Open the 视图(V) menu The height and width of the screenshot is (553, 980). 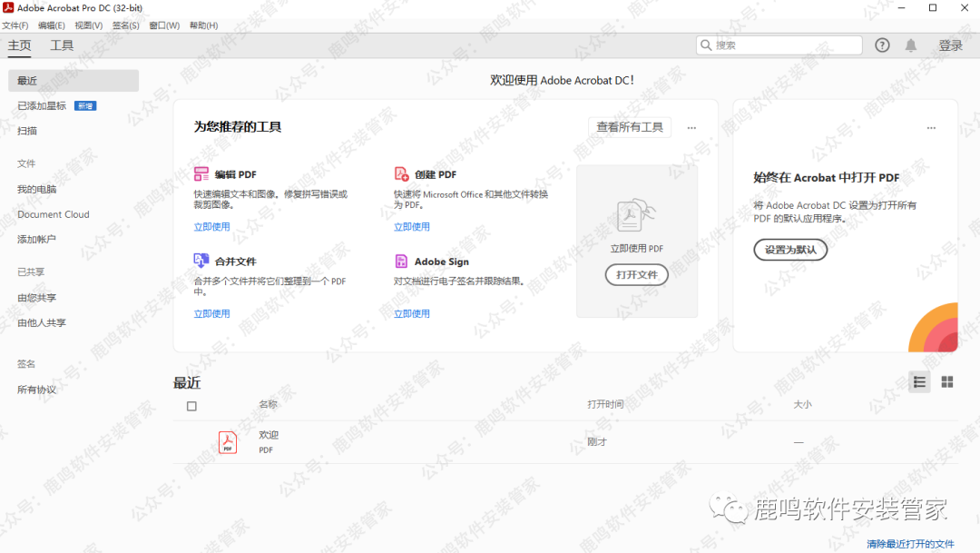click(x=89, y=25)
